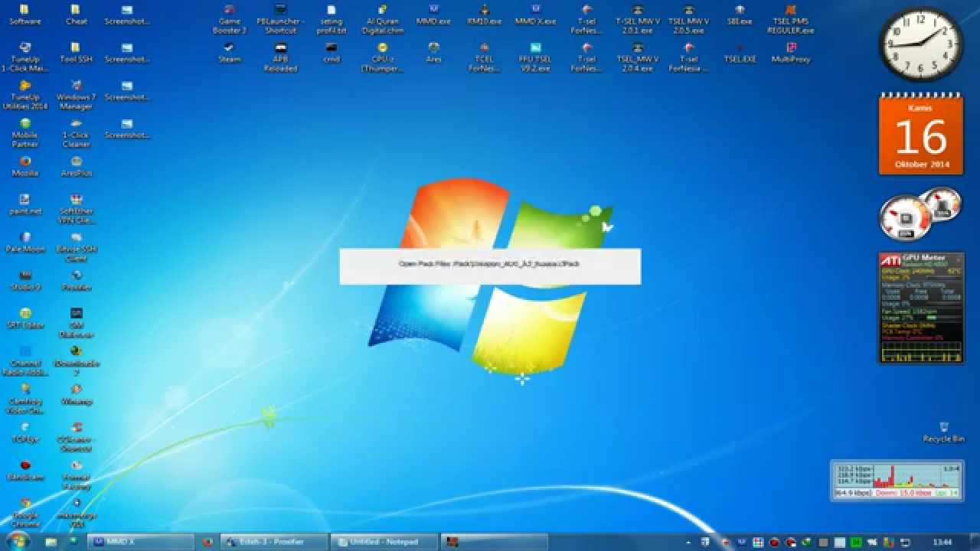980x551 pixels.
Task: Open the Windows Start menu
Action: 18,541
